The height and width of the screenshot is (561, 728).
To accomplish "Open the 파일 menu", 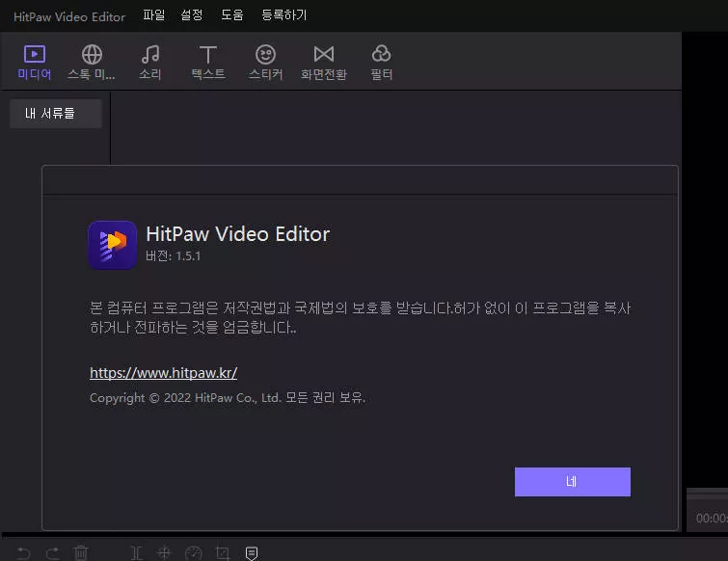I will (153, 15).
